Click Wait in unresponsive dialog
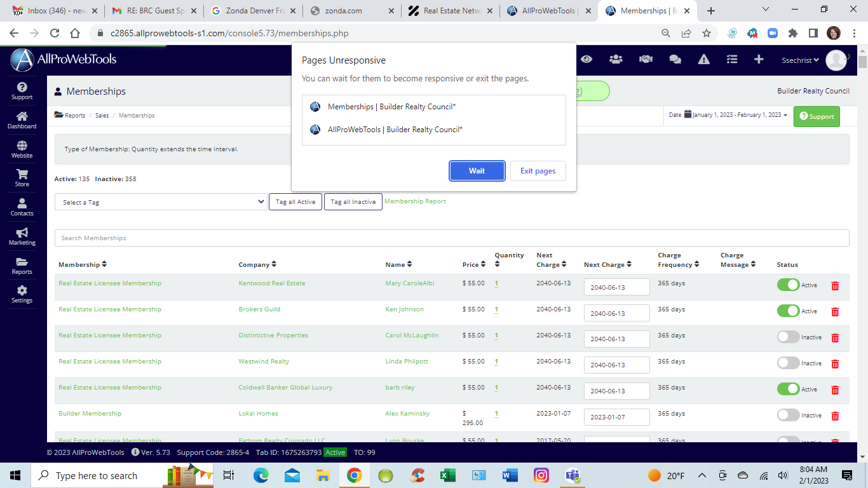Viewport: 868px width, 488px height. point(477,171)
